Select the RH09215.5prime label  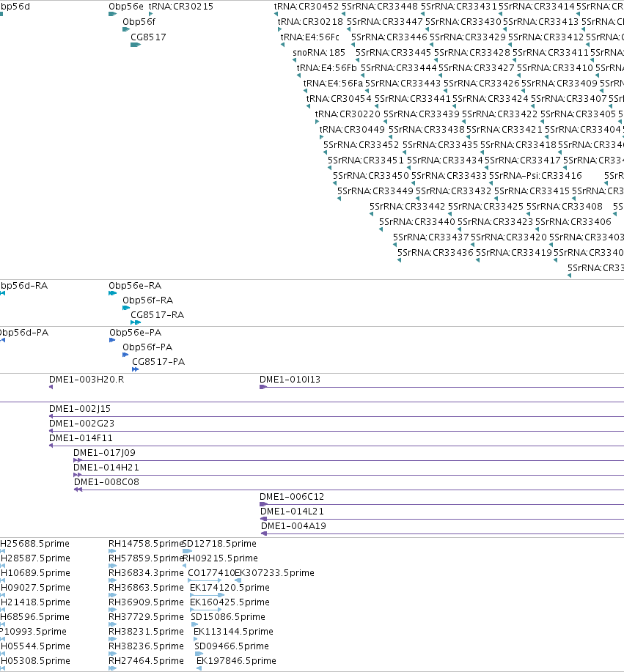[x=221, y=558]
